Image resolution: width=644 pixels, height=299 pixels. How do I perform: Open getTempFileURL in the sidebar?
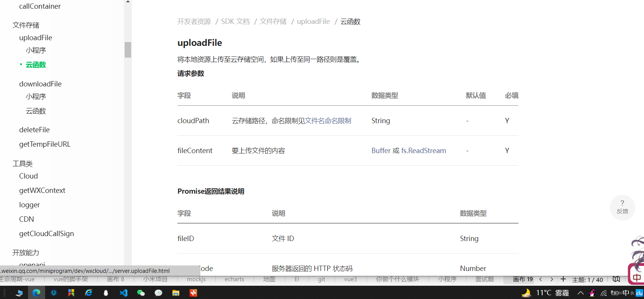(x=45, y=144)
